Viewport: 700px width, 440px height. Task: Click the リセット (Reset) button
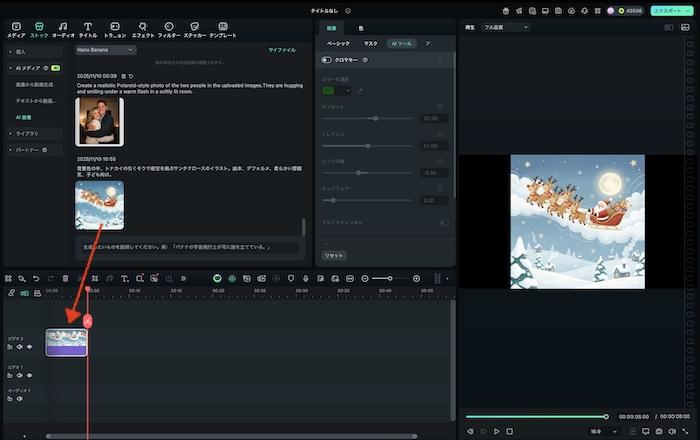coord(334,256)
